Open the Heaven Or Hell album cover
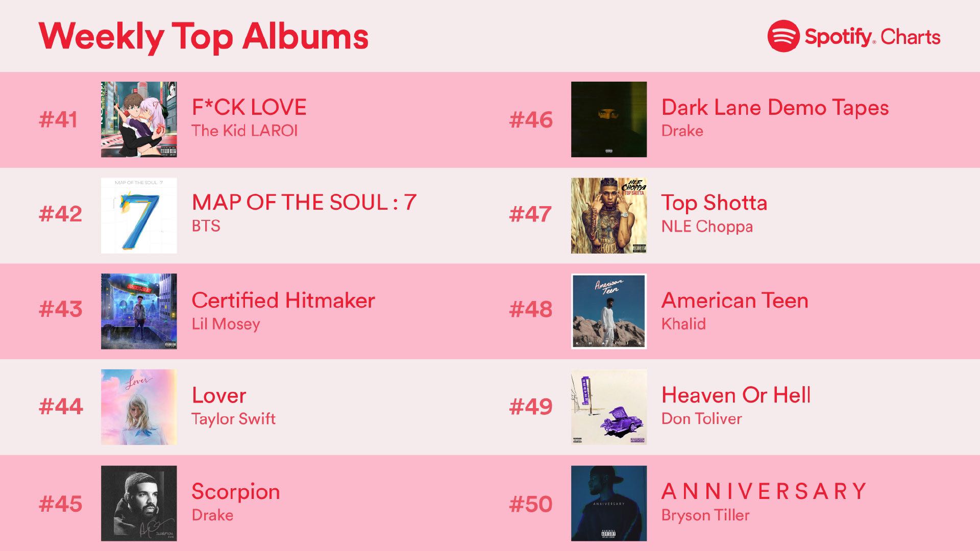This screenshot has width=980, height=551. [x=609, y=407]
